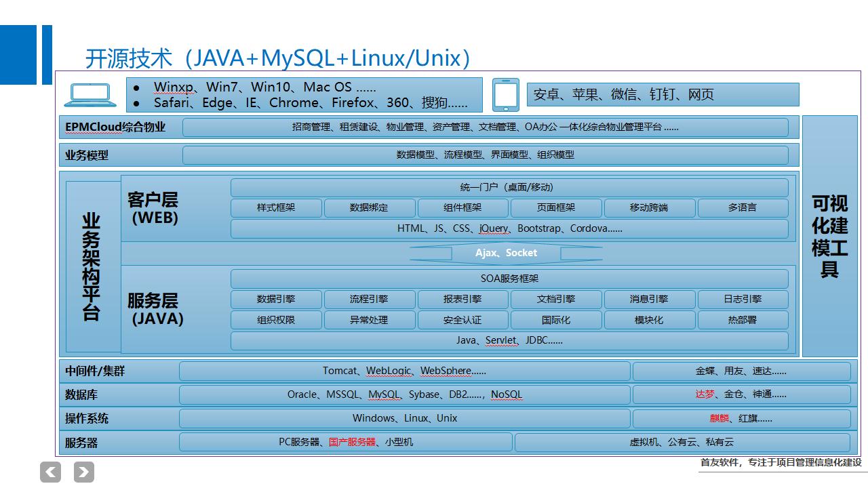The width and height of the screenshot is (868, 488).
Task: Click the Ajax、Socket double arrow
Action: click(x=506, y=253)
